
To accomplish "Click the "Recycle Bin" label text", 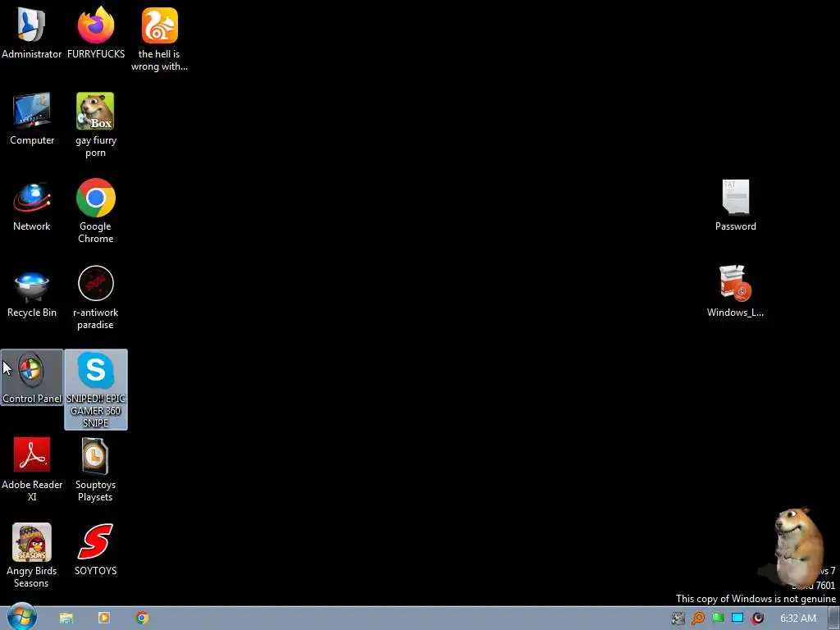I will point(32,313).
